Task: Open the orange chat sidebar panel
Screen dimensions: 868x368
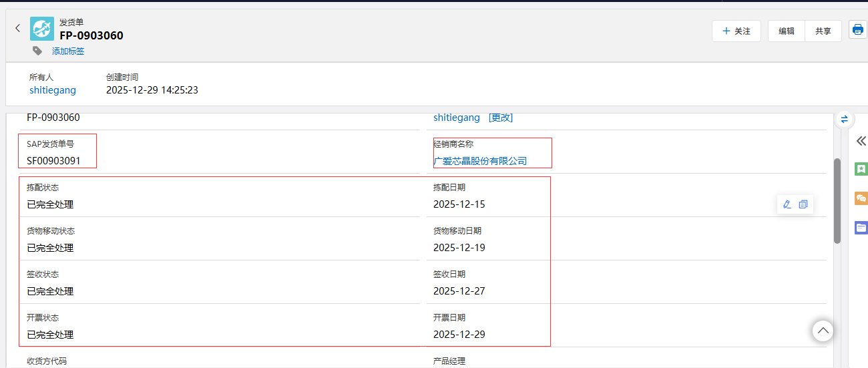Action: 861,198
